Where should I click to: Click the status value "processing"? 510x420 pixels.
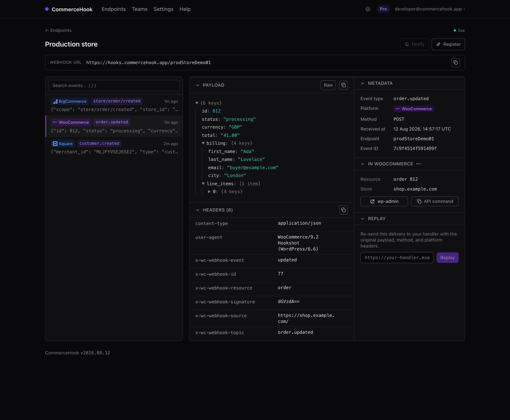(239, 119)
